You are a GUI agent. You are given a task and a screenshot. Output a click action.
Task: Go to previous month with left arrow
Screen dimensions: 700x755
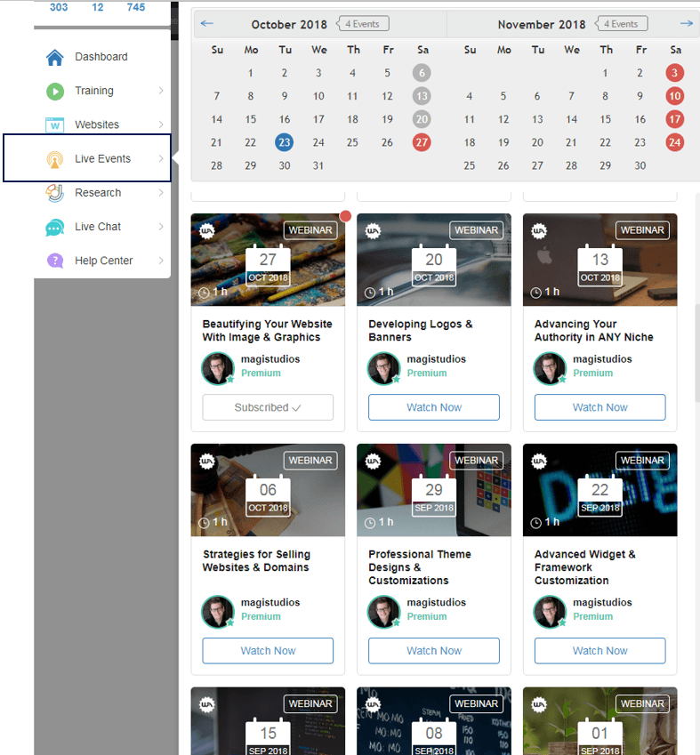pos(206,24)
